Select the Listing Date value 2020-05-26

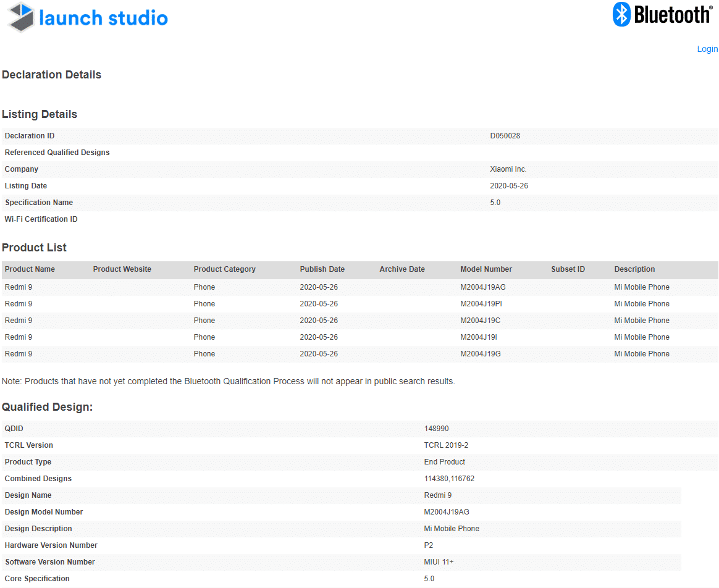(509, 186)
